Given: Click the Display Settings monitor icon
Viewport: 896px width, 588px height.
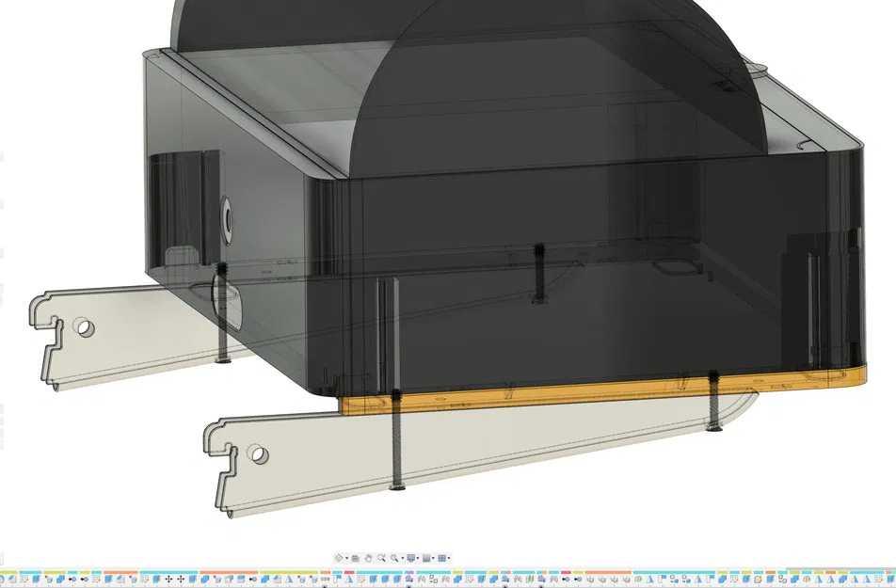Looking at the screenshot, I should click(x=411, y=558).
